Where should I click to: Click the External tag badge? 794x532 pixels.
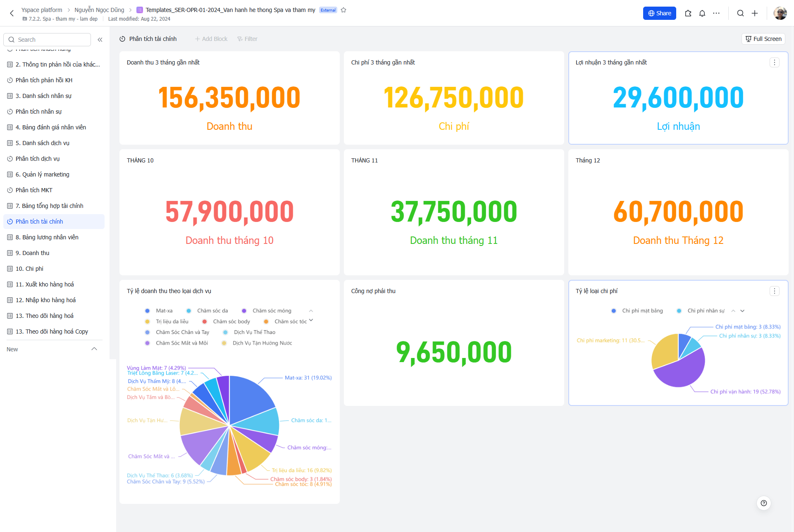328,10
